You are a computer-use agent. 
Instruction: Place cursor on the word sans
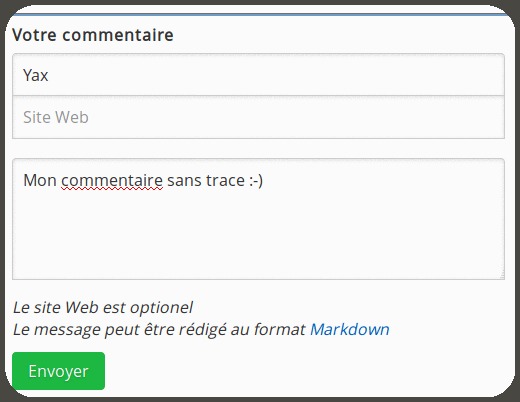(184, 181)
